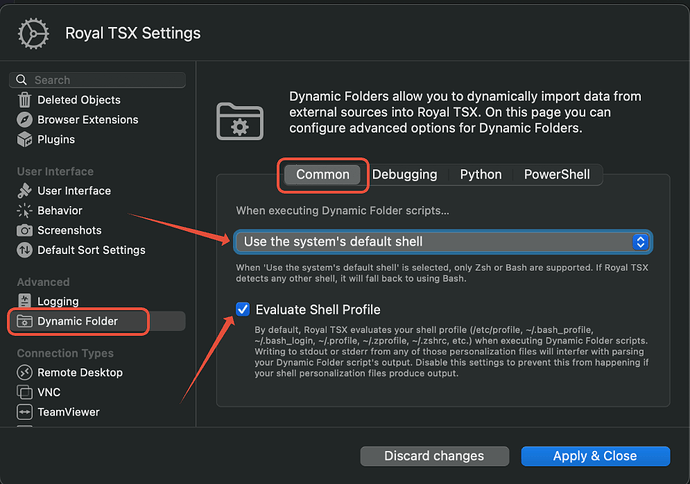690x484 pixels.
Task: Click the Remote Desktop connection icon
Action: (25, 373)
